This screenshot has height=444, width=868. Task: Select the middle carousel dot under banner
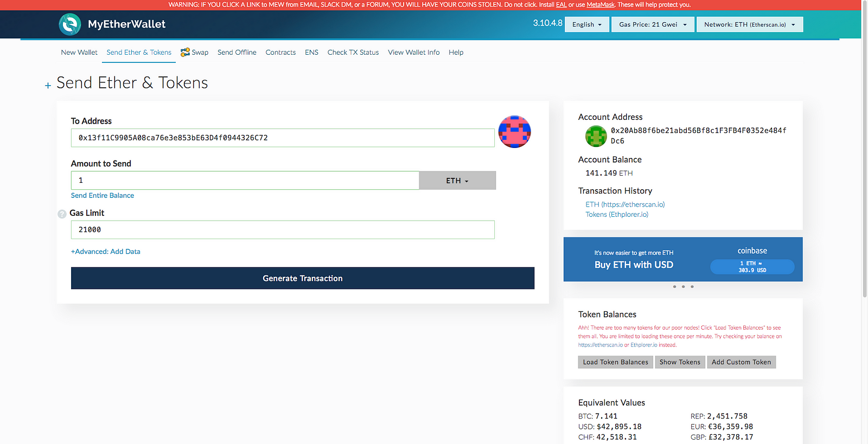click(x=683, y=287)
